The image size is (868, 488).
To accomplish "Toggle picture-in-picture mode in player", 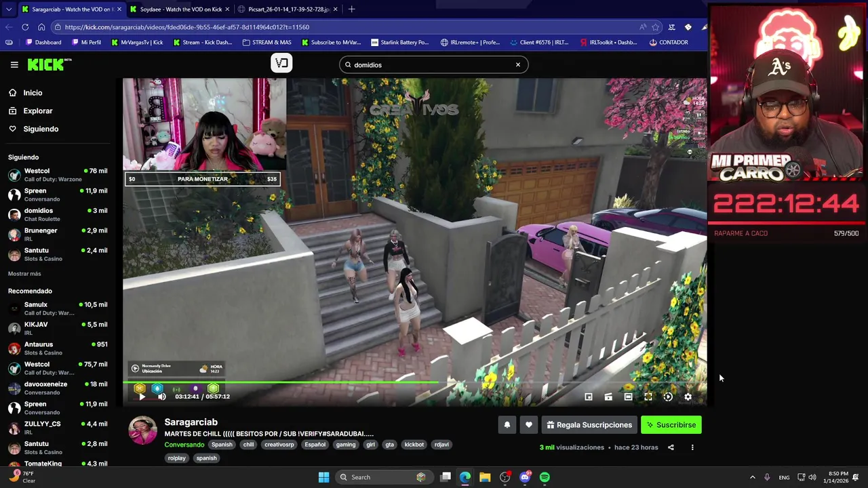I will coord(589,397).
